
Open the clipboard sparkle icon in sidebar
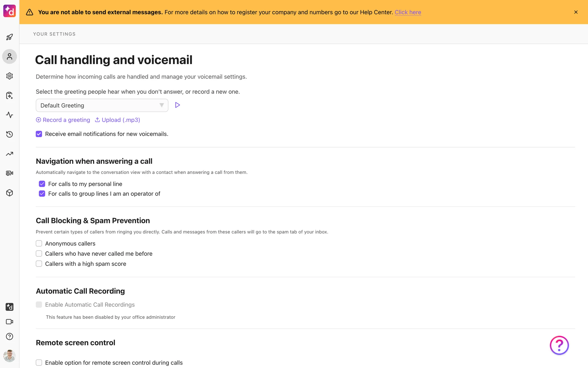click(x=9, y=95)
